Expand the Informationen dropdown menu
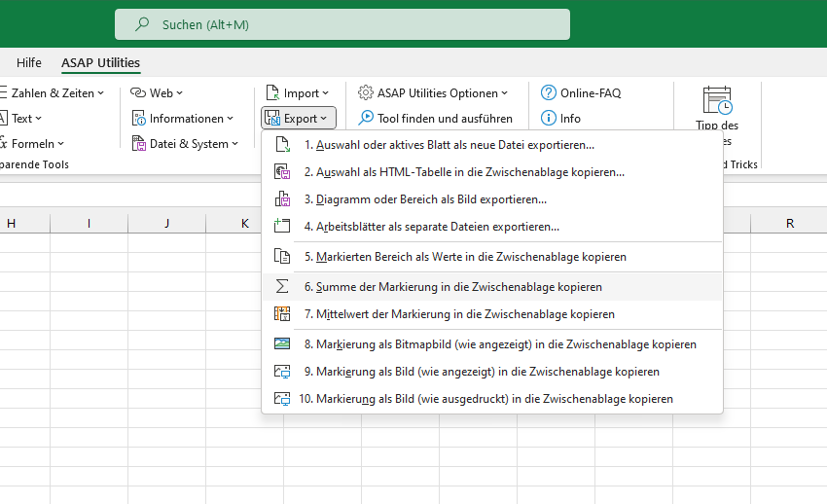This screenshot has width=827, height=504. point(183,118)
